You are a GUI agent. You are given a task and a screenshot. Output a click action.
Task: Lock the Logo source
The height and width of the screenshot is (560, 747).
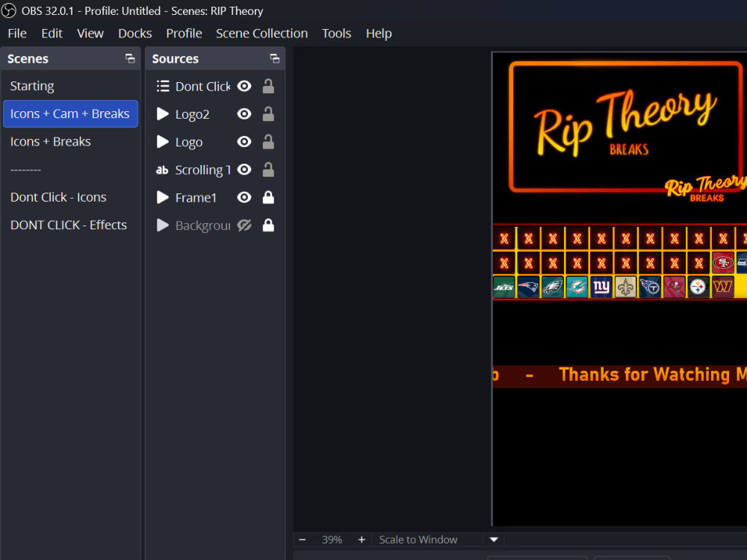268,142
